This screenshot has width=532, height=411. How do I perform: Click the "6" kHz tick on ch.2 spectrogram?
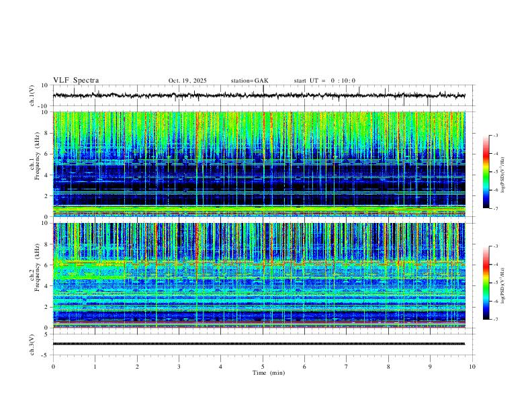[46, 265]
